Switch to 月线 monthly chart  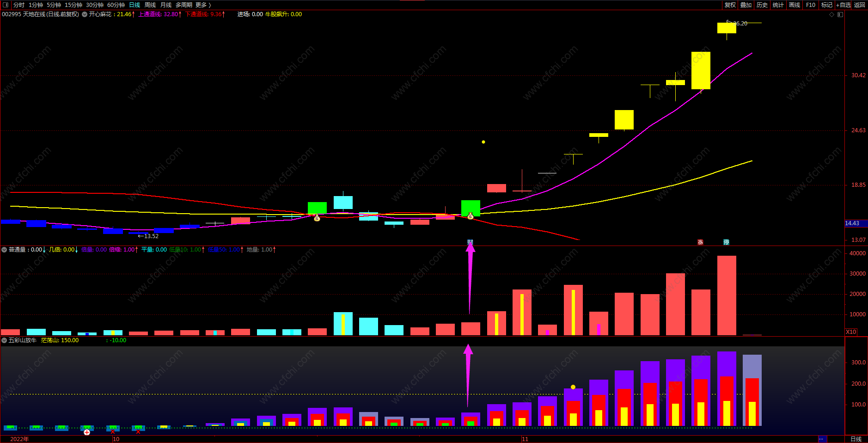(x=166, y=5)
